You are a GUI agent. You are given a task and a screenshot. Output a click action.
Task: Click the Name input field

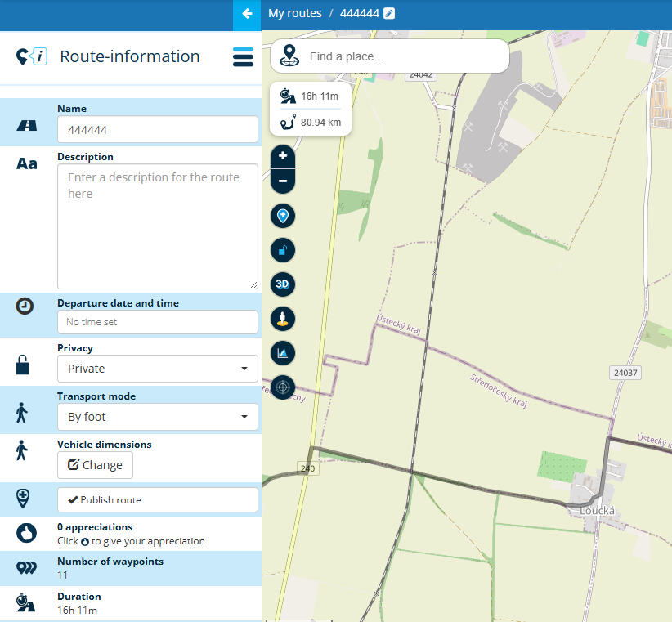[x=157, y=130]
